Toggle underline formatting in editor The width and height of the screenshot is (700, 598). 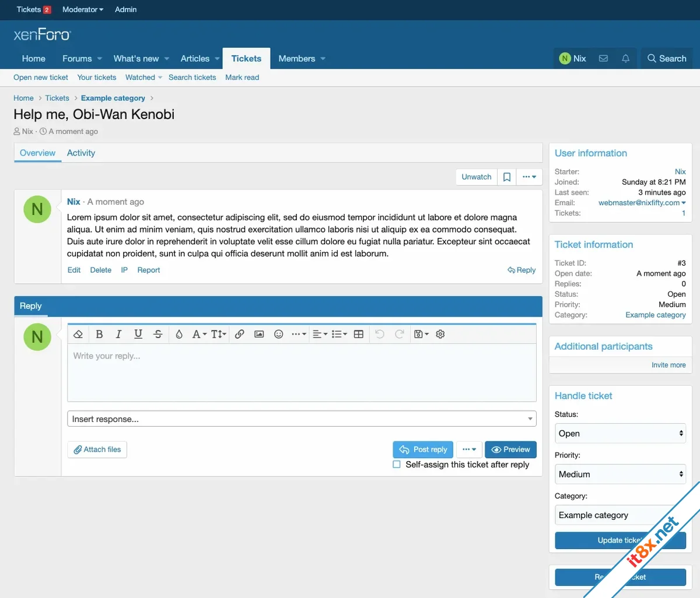pos(138,334)
